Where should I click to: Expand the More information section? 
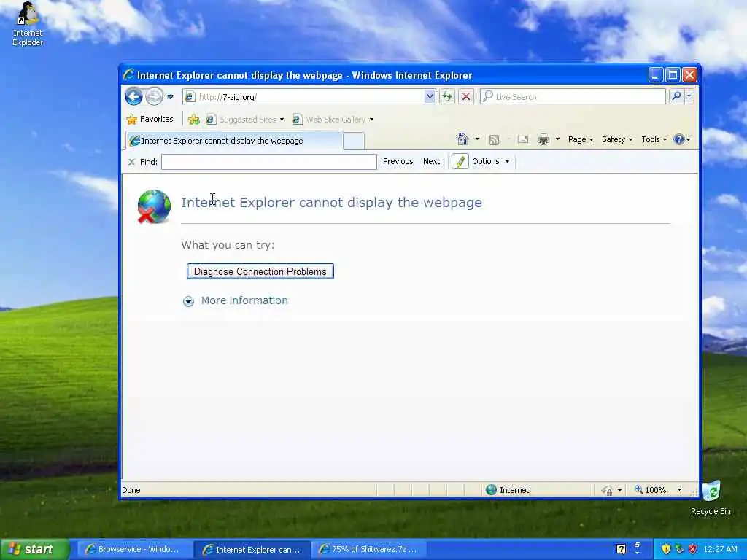[189, 301]
